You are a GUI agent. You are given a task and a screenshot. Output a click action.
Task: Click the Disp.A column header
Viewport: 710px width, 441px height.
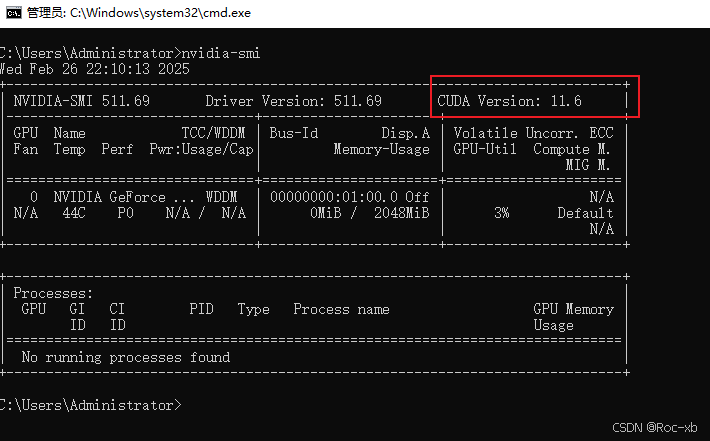tap(405, 133)
